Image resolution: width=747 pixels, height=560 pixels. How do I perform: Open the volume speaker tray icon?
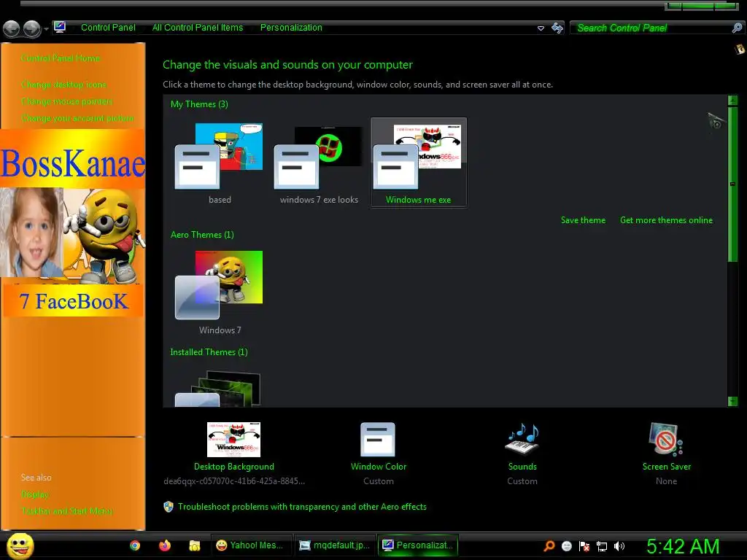619,546
